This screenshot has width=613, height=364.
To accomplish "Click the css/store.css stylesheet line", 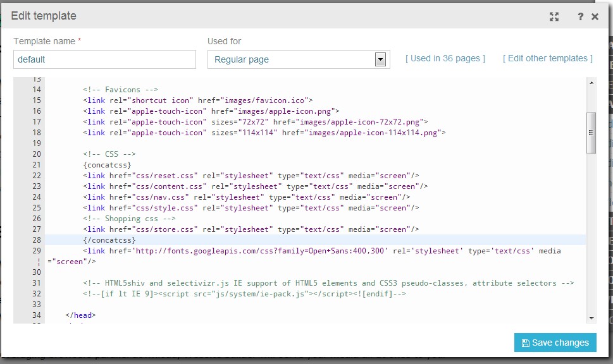I will point(251,229).
